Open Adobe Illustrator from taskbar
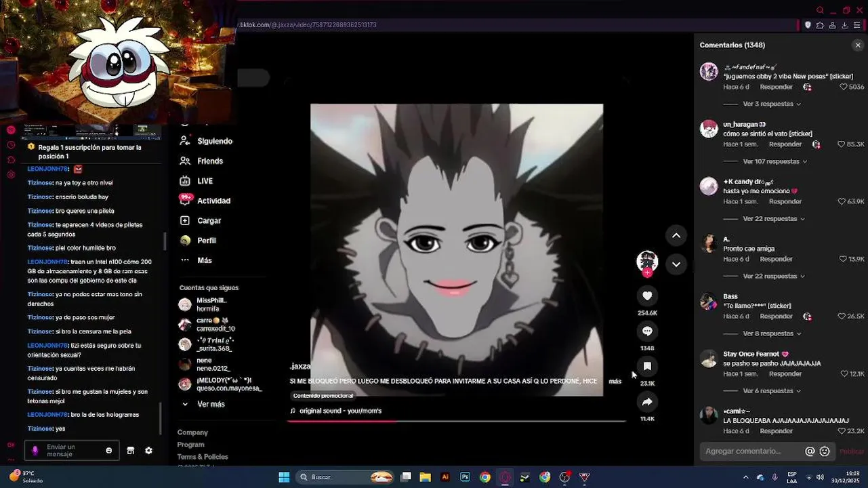868x488 pixels. (445, 477)
